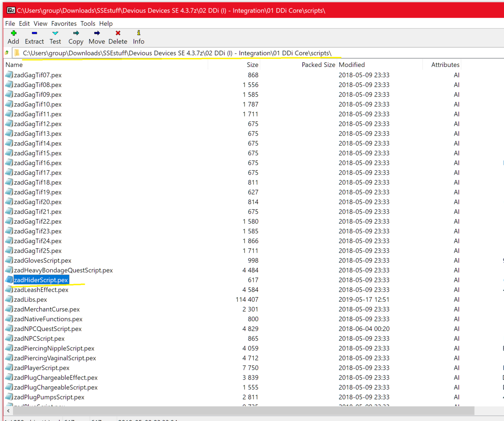Image resolution: width=504 pixels, height=421 pixels.
Task: Select zadPlugChargeableScript.pex file
Action: pos(56,387)
